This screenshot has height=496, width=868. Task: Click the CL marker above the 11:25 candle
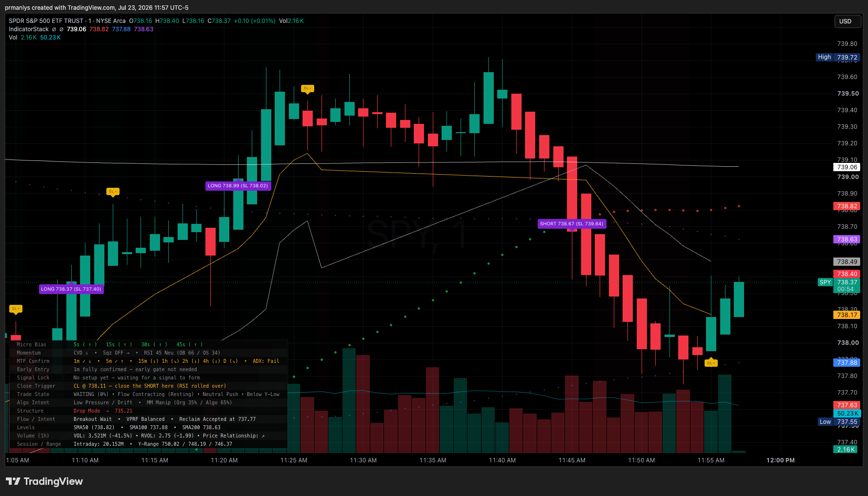click(307, 89)
